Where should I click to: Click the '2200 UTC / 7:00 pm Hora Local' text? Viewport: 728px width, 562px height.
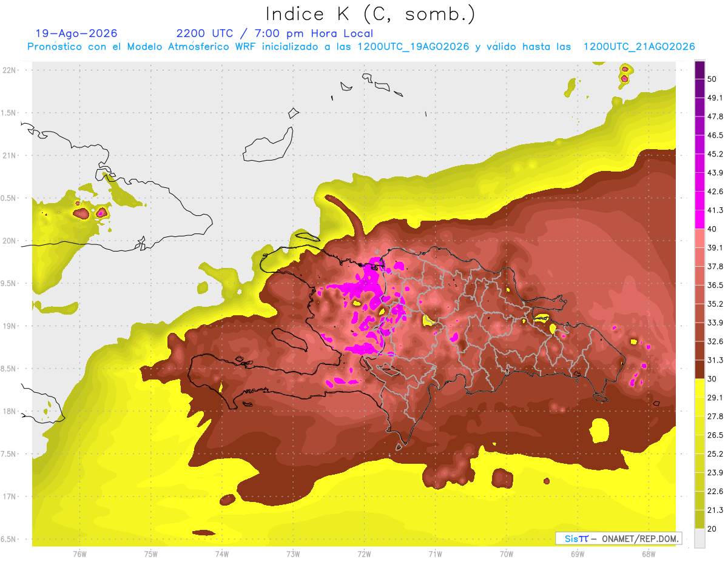point(275,33)
